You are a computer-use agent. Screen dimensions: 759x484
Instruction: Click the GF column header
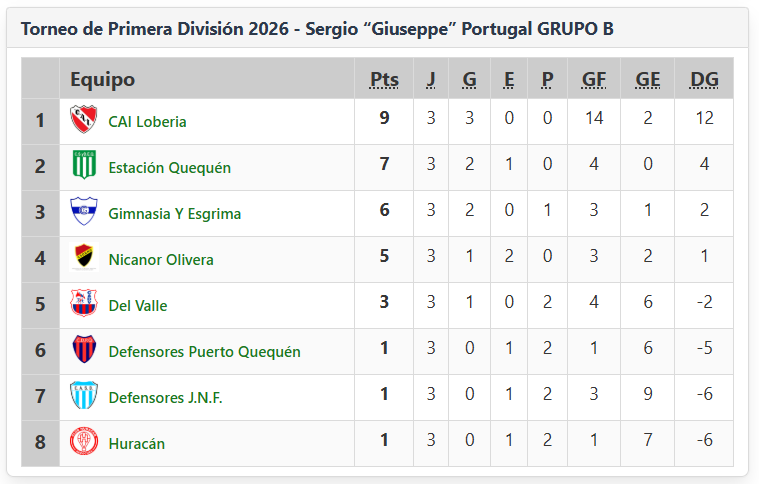pyautogui.click(x=594, y=80)
